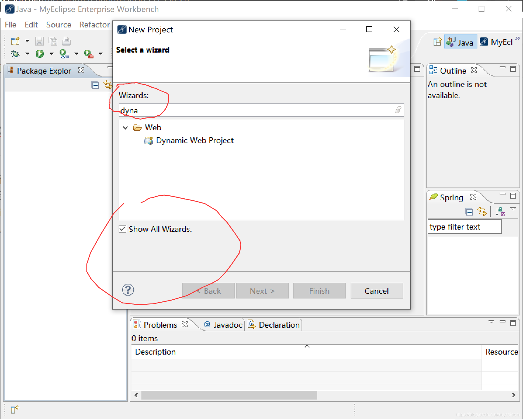This screenshot has width=523, height=420.
Task: Click the External Tools run icon
Action: pos(89,54)
